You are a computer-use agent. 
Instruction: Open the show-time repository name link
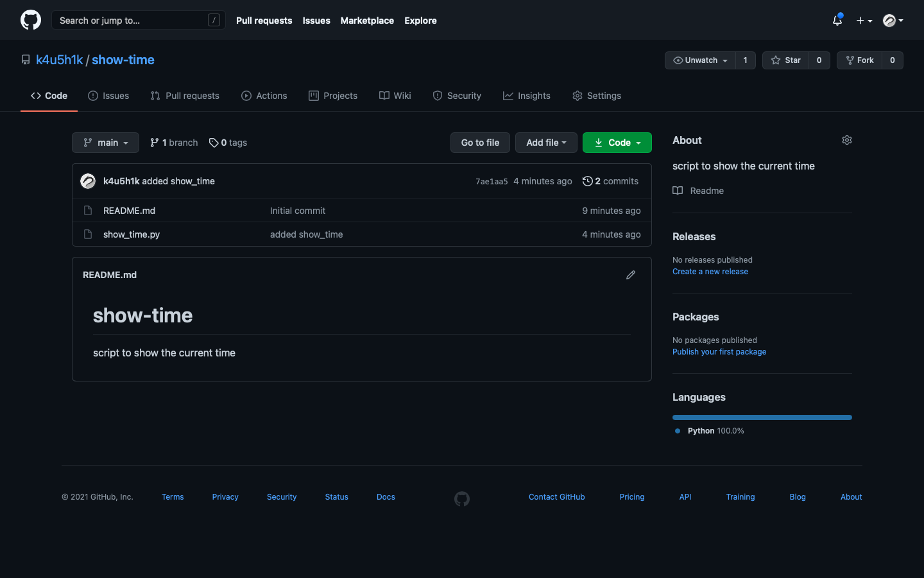click(x=123, y=60)
